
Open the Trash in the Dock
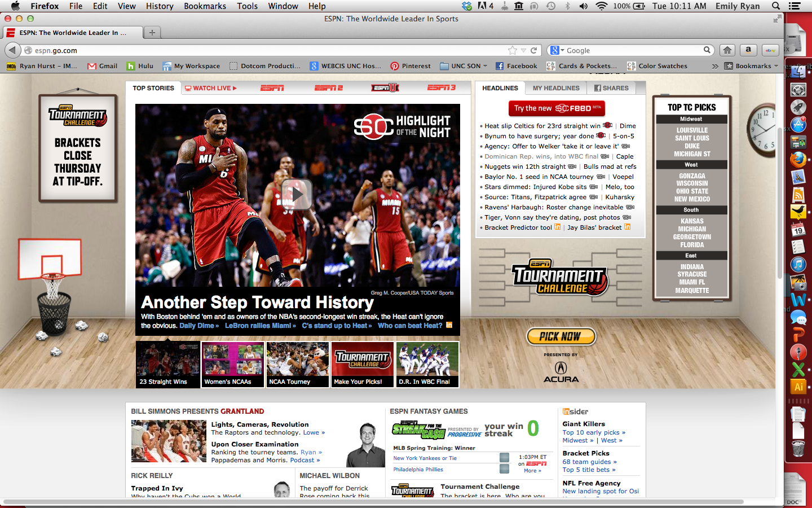[x=798, y=449]
